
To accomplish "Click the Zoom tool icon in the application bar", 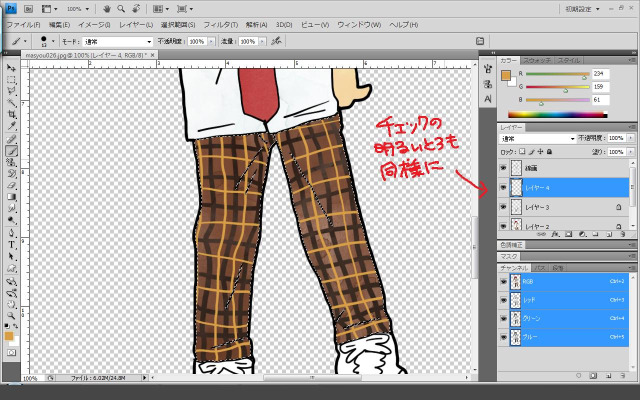I will [x=121, y=9].
